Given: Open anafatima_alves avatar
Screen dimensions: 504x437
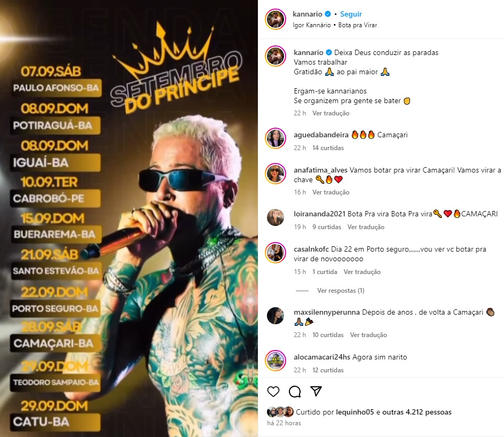Looking at the screenshot, I should [275, 174].
